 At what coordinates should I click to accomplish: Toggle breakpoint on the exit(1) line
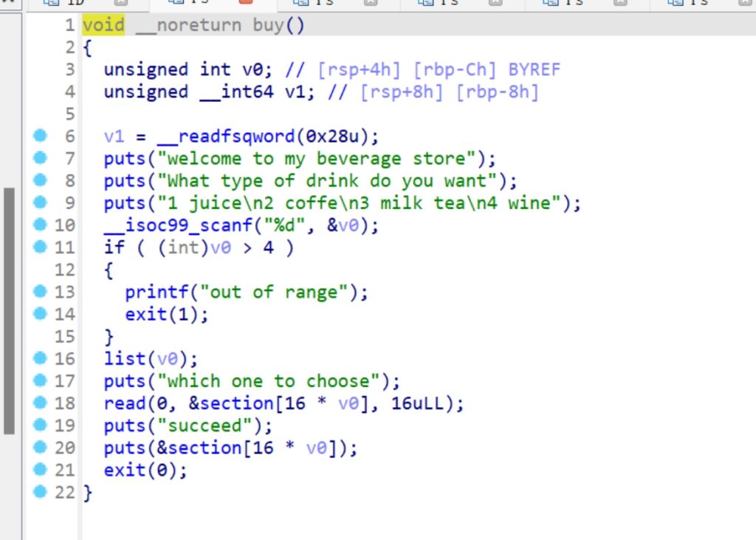tap(40, 313)
